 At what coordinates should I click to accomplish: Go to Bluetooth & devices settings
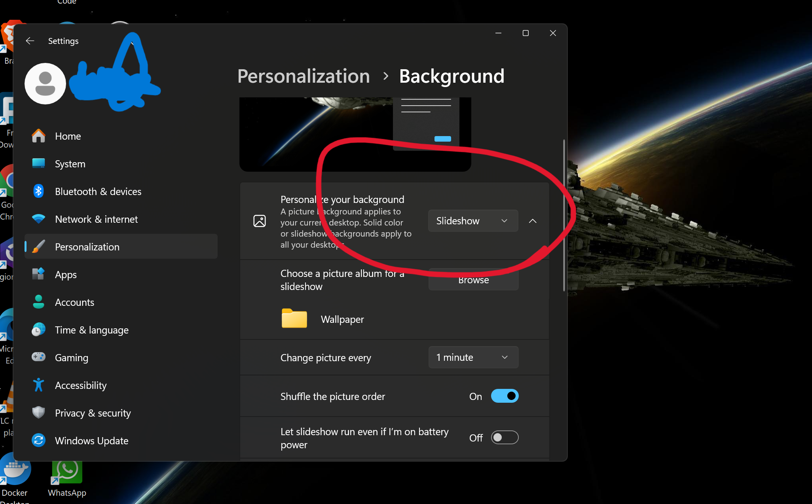coord(121,191)
